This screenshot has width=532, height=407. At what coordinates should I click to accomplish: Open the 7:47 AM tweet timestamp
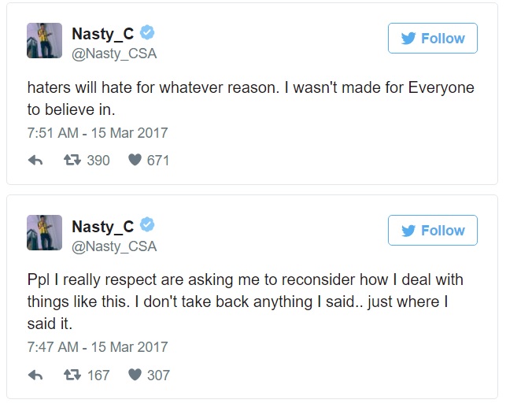pos(98,347)
